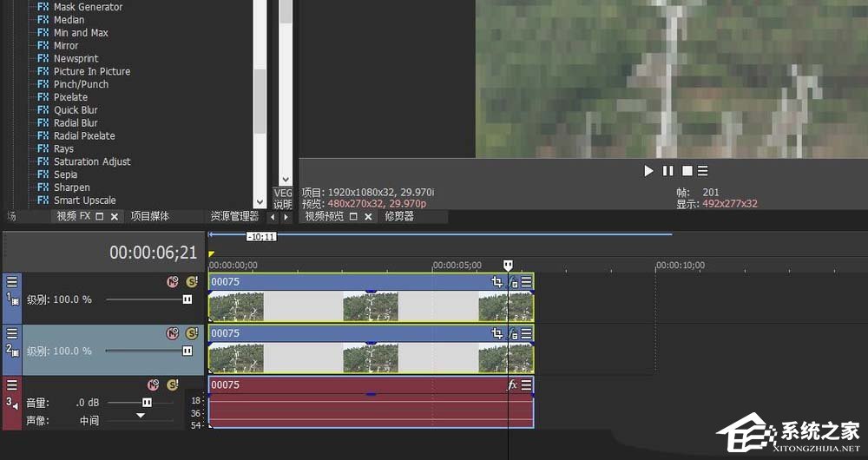Image resolution: width=868 pixels, height=460 pixels.
Task: Stop the video preview playback
Action: [687, 171]
